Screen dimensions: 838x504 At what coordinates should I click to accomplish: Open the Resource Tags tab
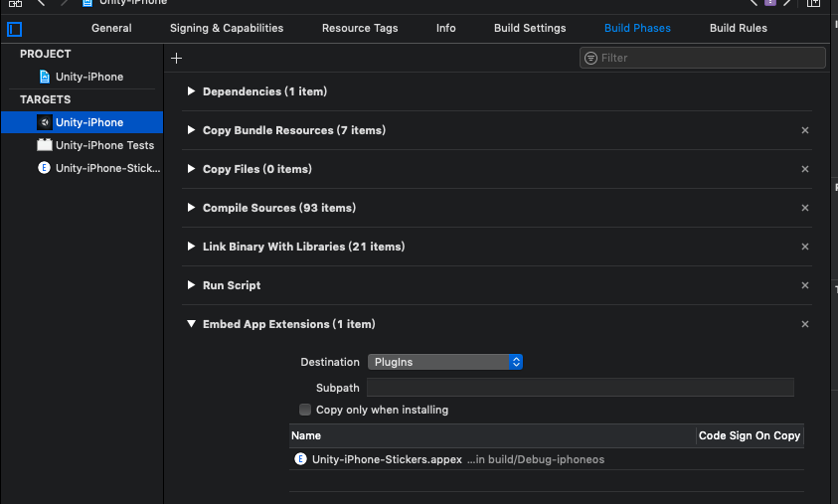(x=360, y=28)
